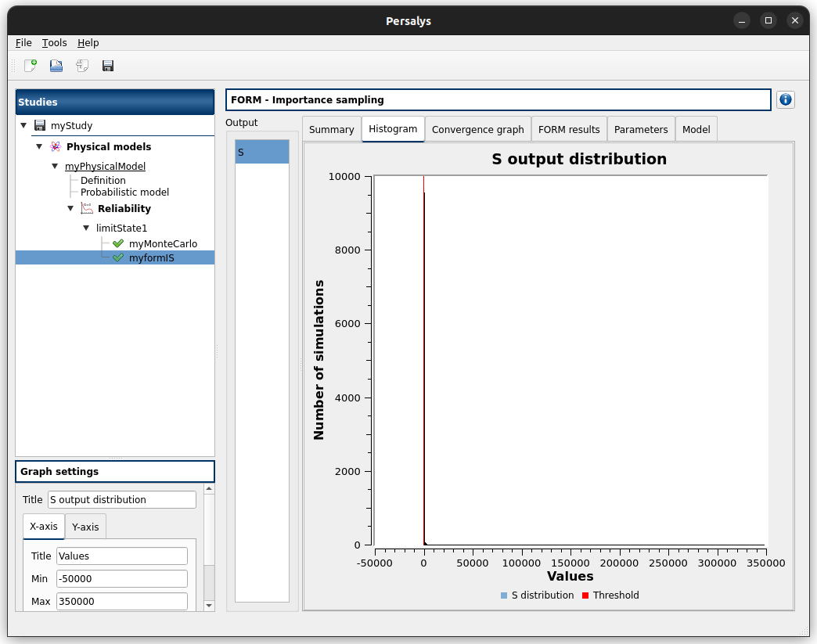Select output S in the Output list
This screenshot has height=644, width=817.
tap(262, 152)
